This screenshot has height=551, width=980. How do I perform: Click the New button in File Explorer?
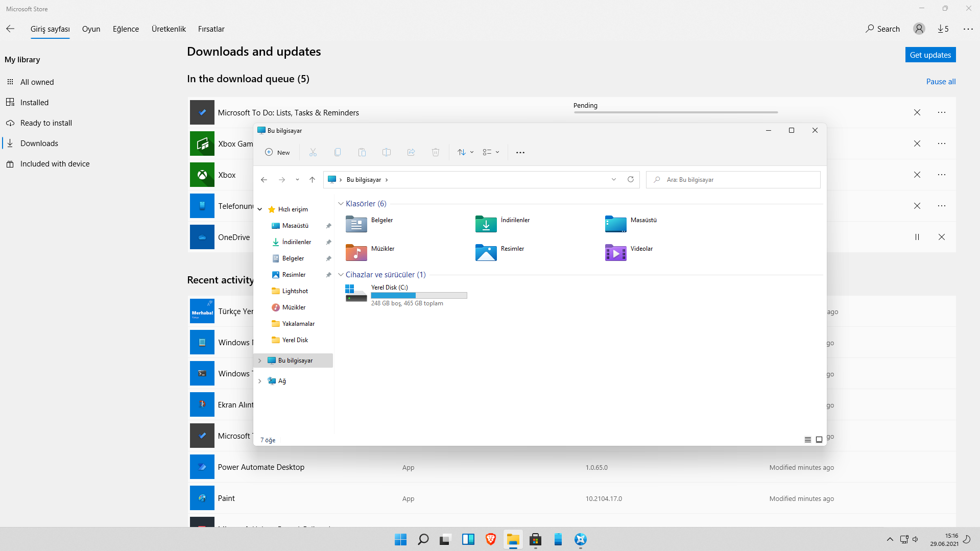pos(277,152)
